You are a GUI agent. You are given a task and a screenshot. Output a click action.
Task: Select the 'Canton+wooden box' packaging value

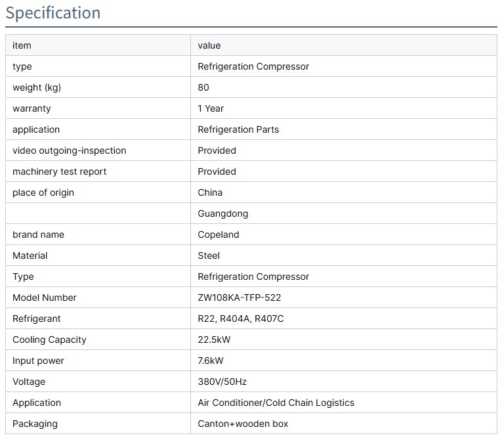click(x=243, y=424)
